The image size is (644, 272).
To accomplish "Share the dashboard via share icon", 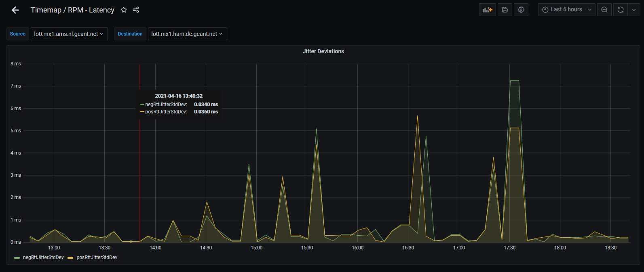I will click(x=136, y=10).
